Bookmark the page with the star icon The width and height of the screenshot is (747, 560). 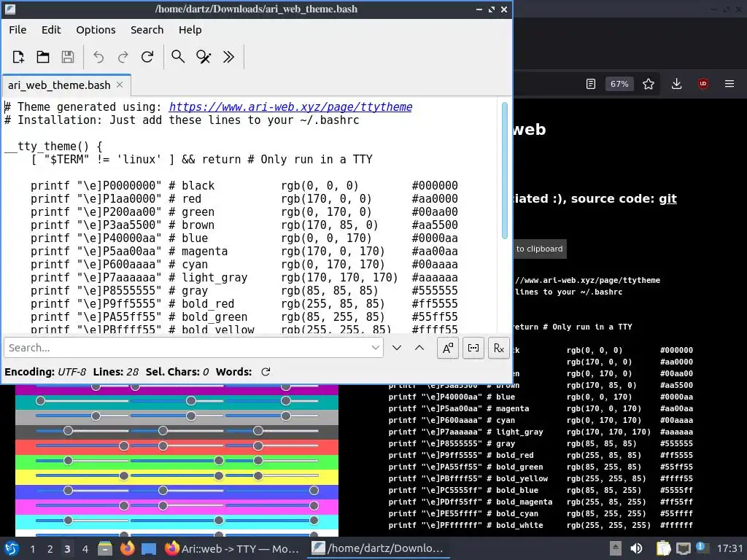[648, 84]
